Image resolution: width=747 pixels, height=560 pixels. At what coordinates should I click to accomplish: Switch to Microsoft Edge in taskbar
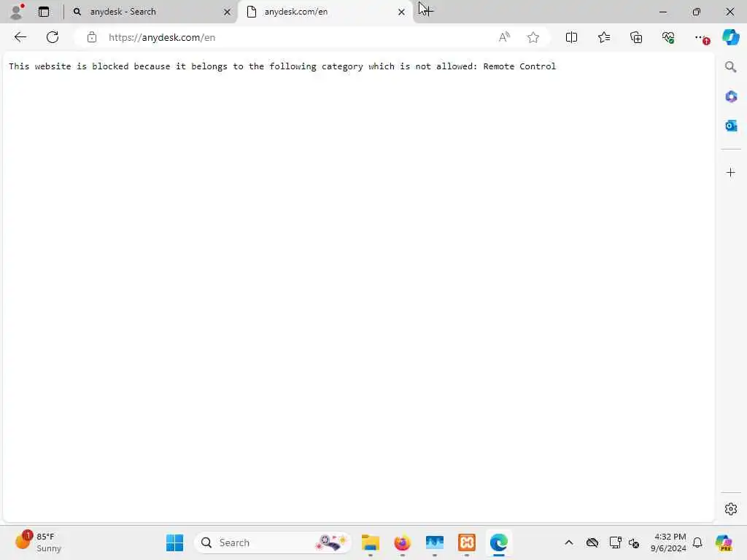click(x=499, y=542)
